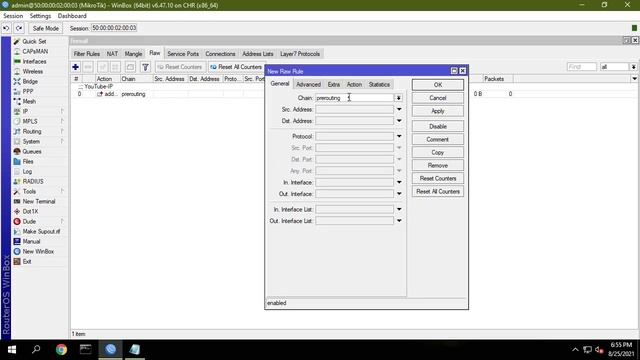Open the Dashboard menu
This screenshot has height=360, width=640.
tap(72, 16)
